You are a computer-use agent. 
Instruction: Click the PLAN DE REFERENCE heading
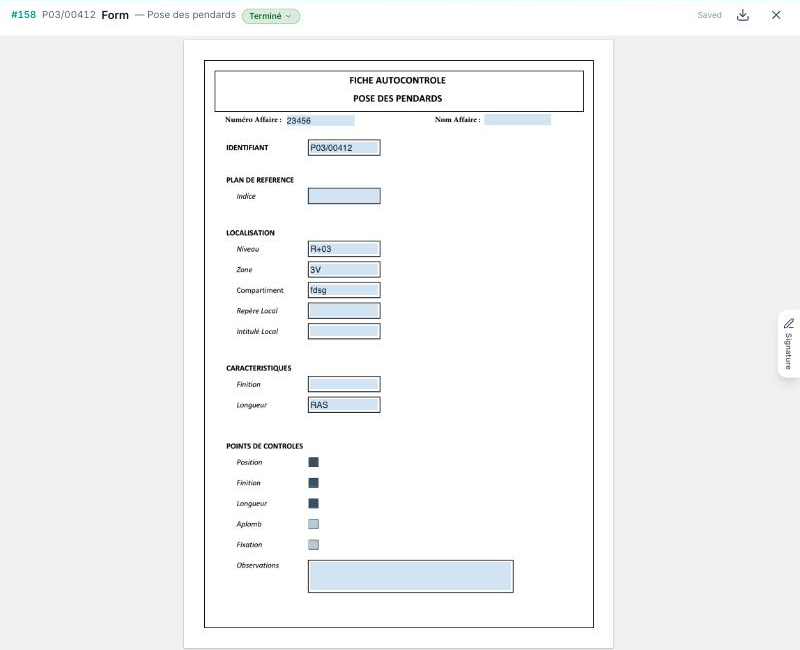tap(260, 180)
